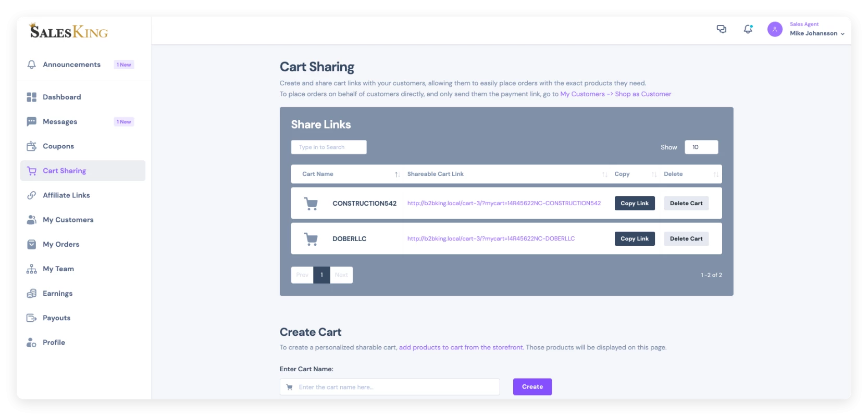Viewport: 868px width, 416px height.
Task: Click the cart icon beside CONSTRUCTION542
Action: (x=311, y=203)
